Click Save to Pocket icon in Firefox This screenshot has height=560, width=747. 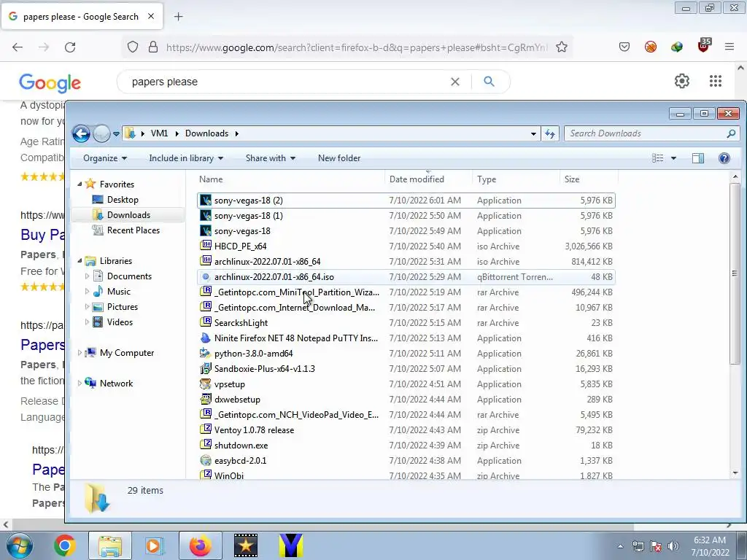(x=624, y=47)
